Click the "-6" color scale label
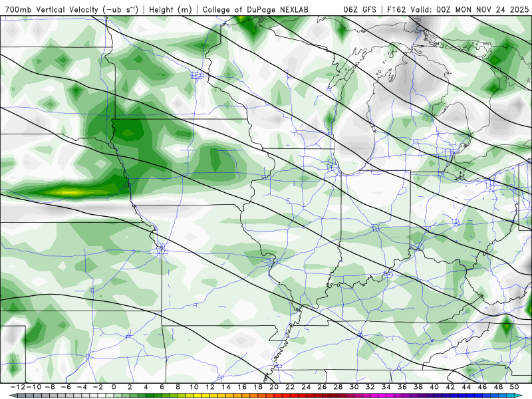The height and width of the screenshot is (399, 532). pyautogui.click(x=66, y=387)
